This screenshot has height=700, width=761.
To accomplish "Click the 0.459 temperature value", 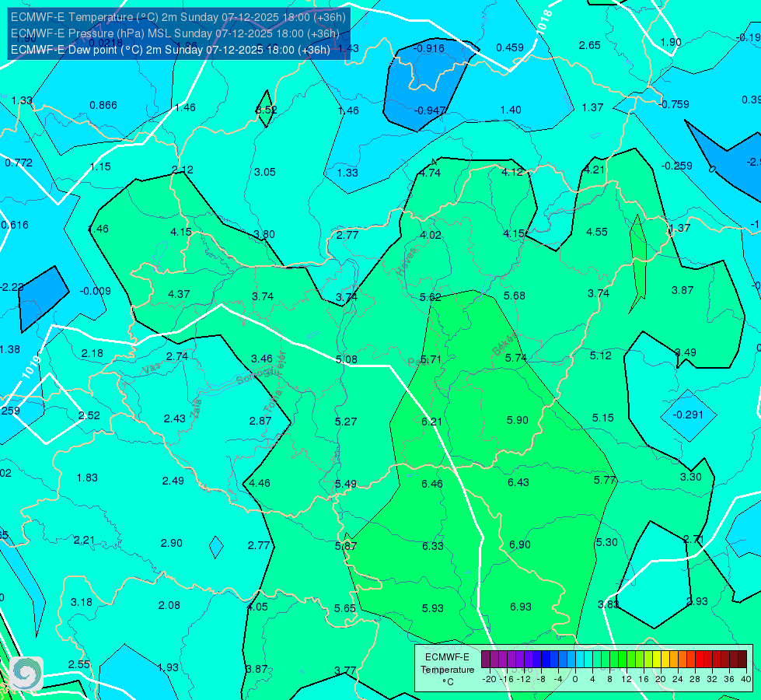I will click(x=510, y=47).
